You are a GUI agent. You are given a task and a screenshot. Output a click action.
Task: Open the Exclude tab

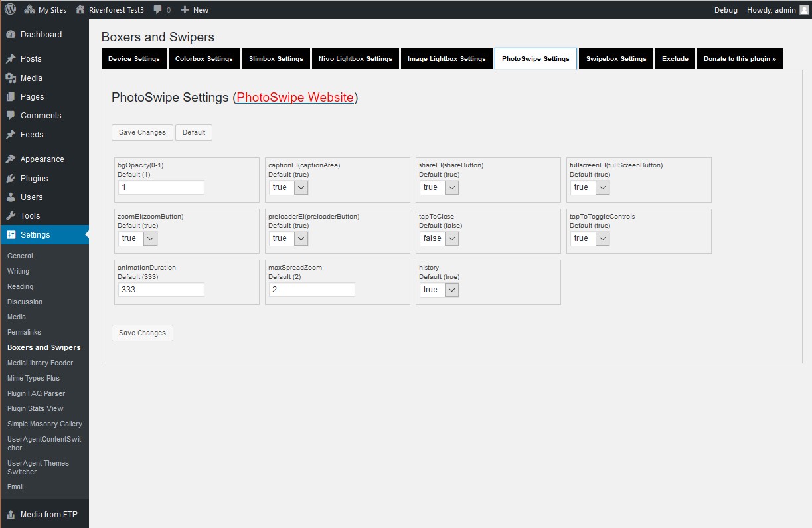[x=675, y=58]
